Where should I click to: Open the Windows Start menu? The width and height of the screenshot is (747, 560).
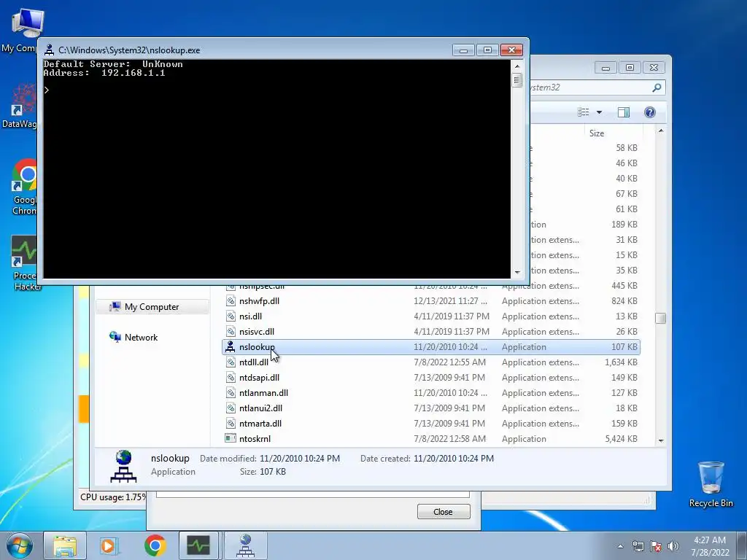(x=19, y=545)
